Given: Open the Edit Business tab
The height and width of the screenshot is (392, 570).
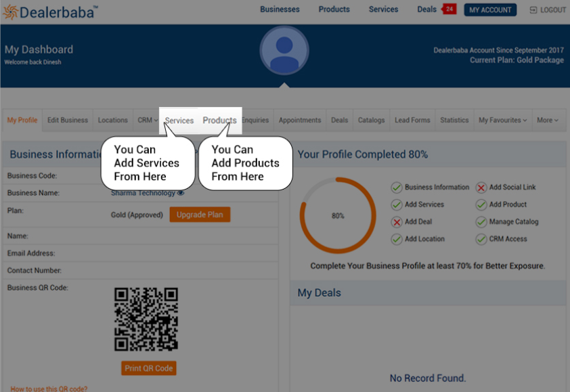Looking at the screenshot, I should click(x=68, y=120).
